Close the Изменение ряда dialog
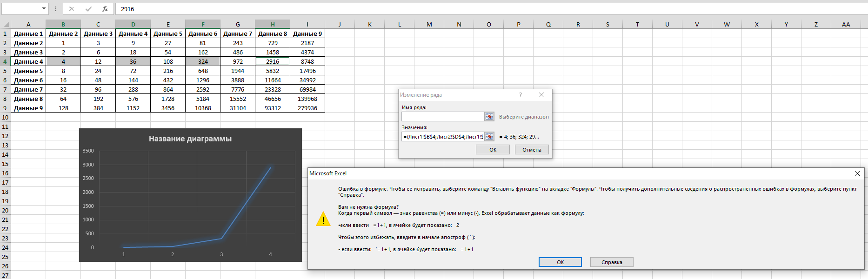868x279 pixels. pyautogui.click(x=541, y=95)
